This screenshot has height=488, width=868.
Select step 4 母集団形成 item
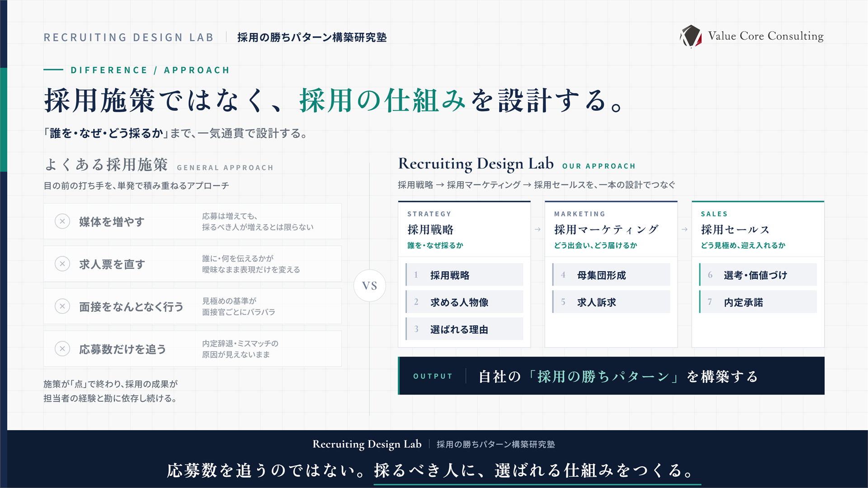pos(611,275)
